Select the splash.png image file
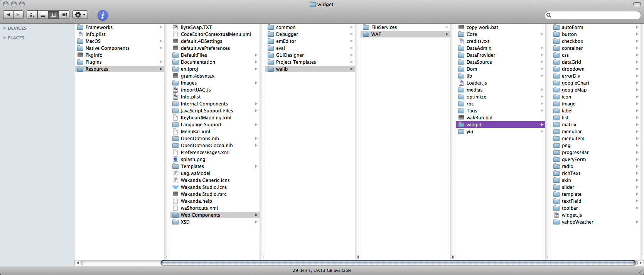 pyautogui.click(x=193, y=160)
